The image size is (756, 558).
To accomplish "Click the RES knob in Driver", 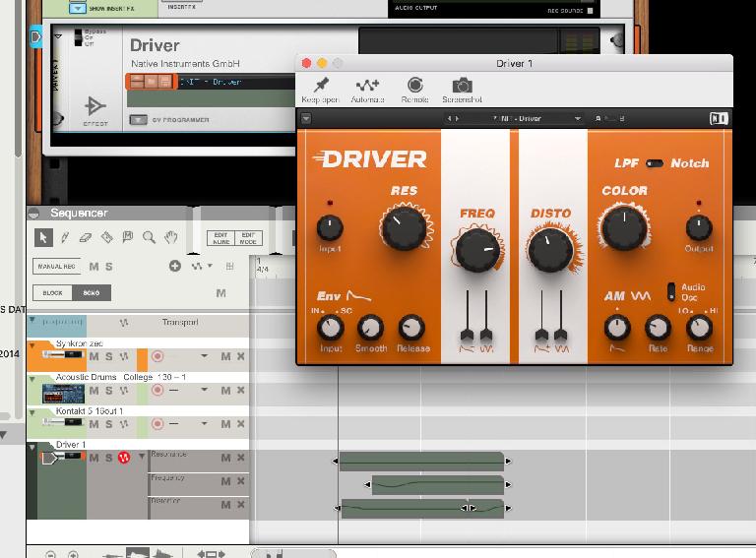I will click(x=404, y=229).
